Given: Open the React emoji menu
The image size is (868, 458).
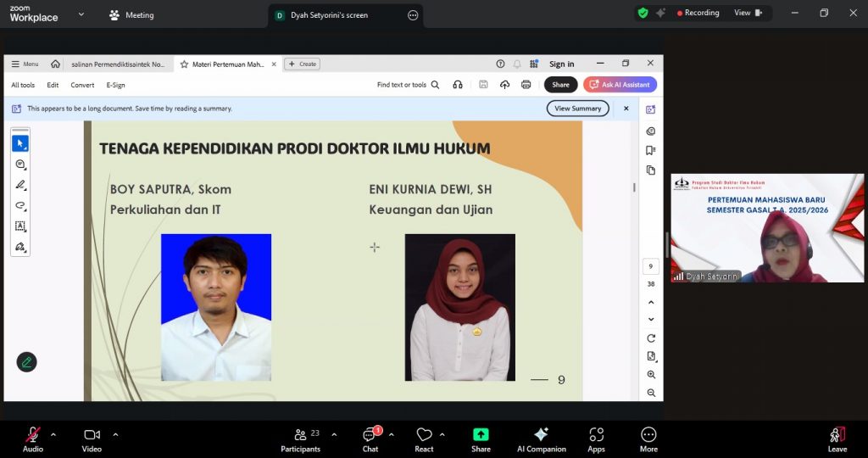Looking at the screenshot, I should pyautogui.click(x=424, y=438).
